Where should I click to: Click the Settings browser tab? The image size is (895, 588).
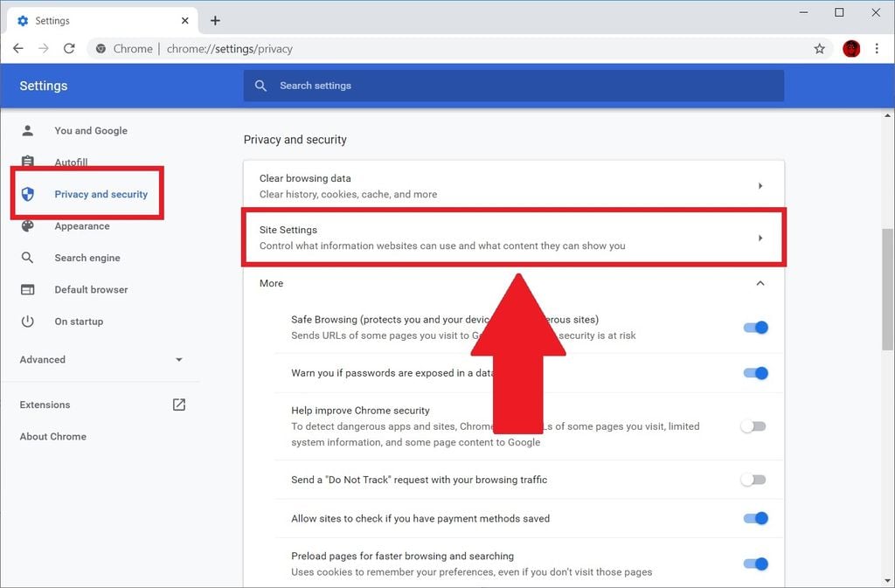click(x=103, y=20)
